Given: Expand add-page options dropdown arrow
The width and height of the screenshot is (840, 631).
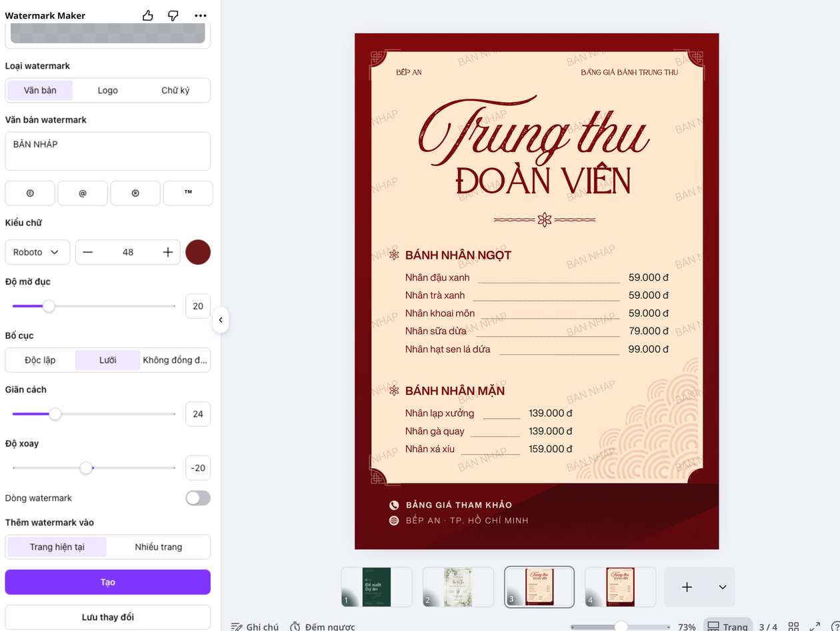Looking at the screenshot, I should (x=723, y=587).
